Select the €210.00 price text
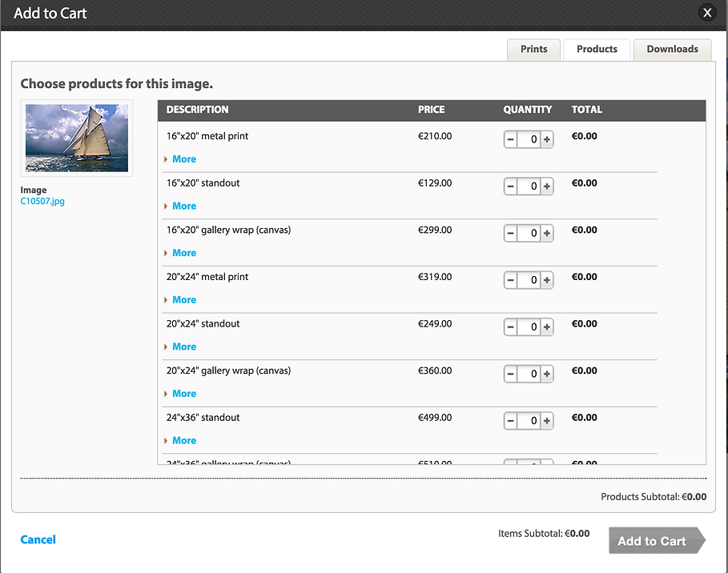 pyautogui.click(x=435, y=136)
